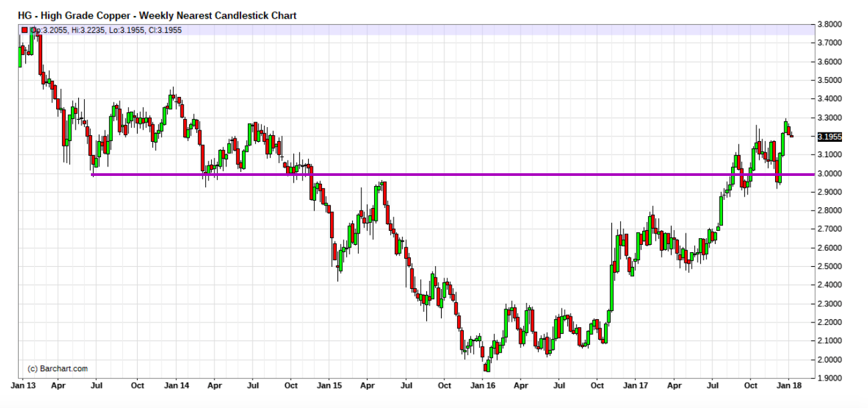Click the 2.6000 price axis label
Screen dimensions: 868x408
[x=830, y=247]
